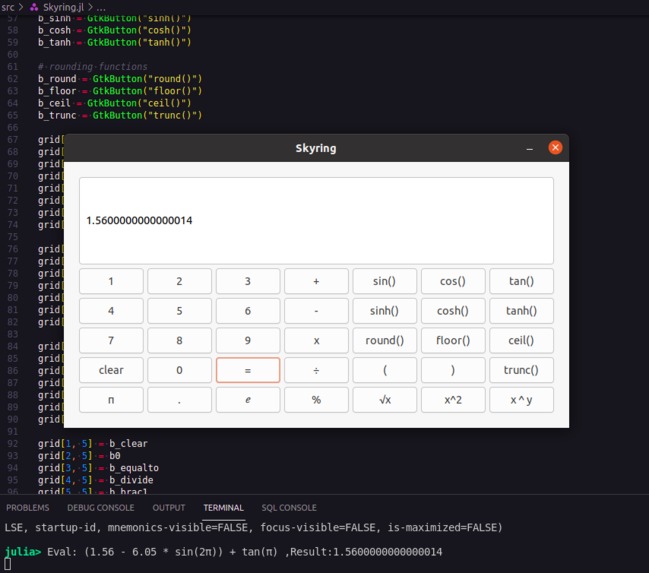Click the Euler's e constant button
This screenshot has height=573, width=649.
pos(248,400)
